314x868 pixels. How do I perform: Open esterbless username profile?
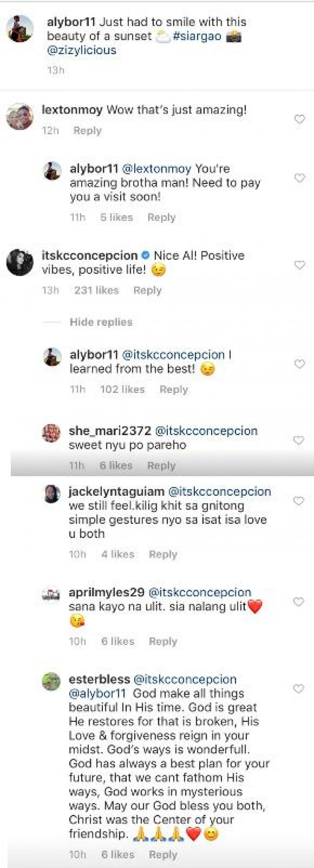point(99,679)
